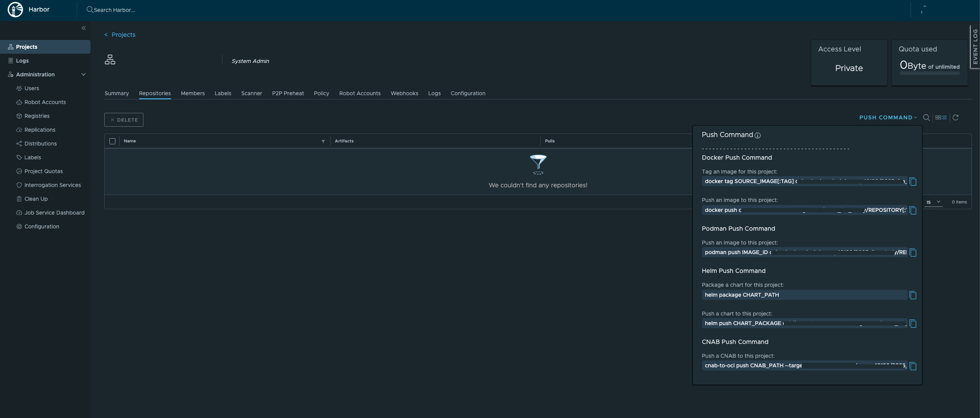Copy the helm push command
980x418 pixels.
913,324
